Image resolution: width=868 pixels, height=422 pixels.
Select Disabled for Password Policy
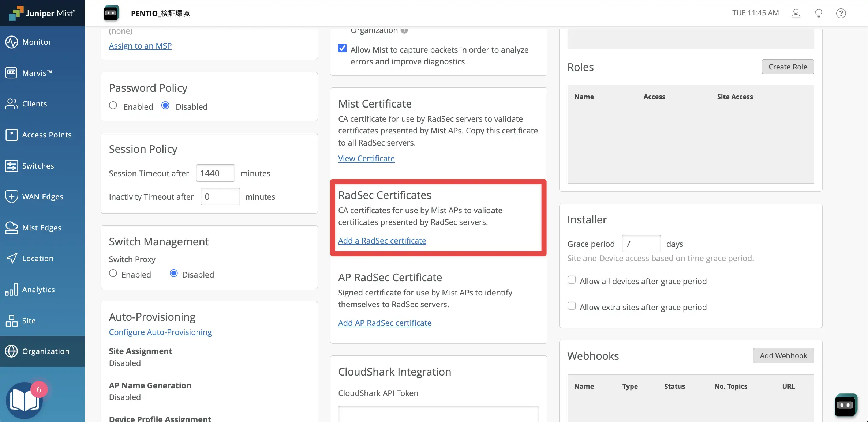[x=165, y=106]
